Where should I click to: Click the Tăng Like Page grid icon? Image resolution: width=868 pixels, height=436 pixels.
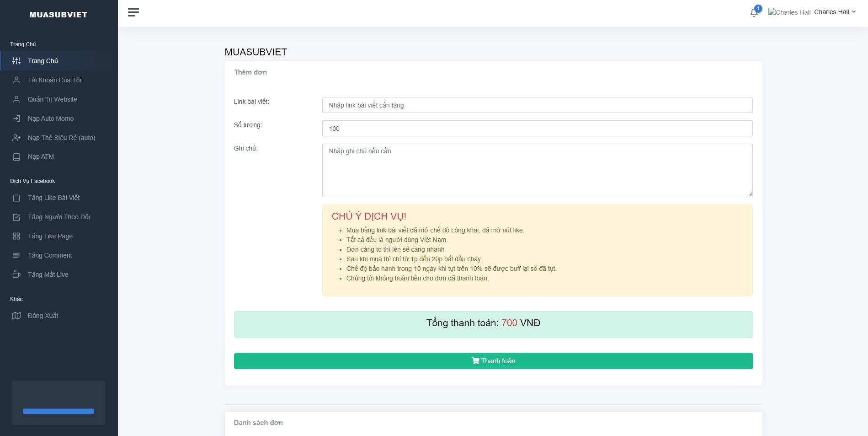[x=16, y=236]
